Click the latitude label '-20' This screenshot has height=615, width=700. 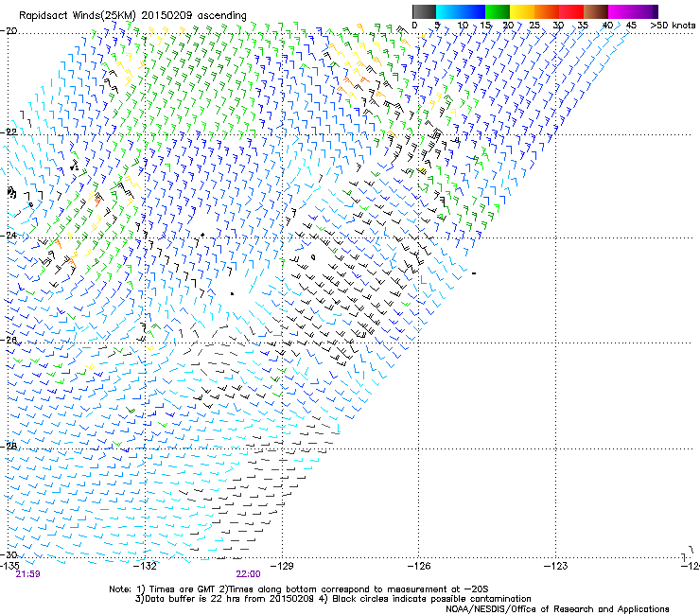tap(9, 31)
